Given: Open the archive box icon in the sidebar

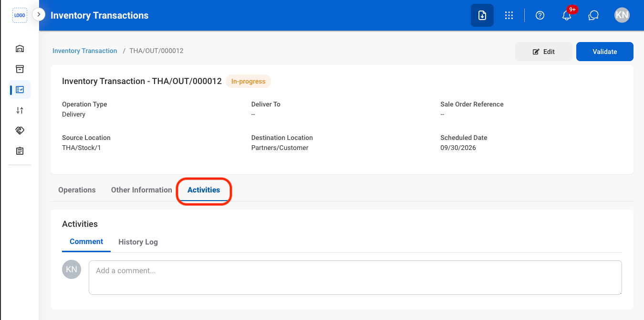Looking at the screenshot, I should (20, 69).
